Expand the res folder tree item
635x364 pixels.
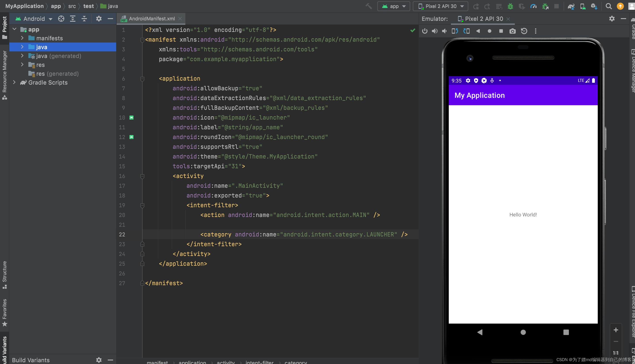(x=22, y=64)
